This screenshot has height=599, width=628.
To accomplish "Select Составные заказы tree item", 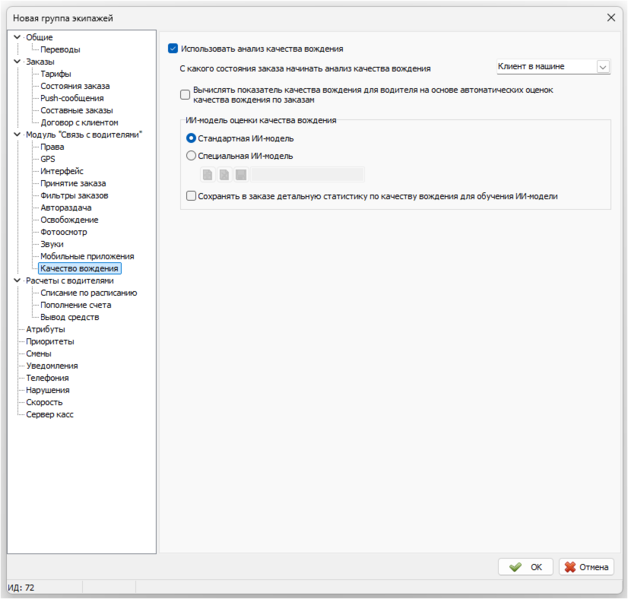I will tap(76, 110).
